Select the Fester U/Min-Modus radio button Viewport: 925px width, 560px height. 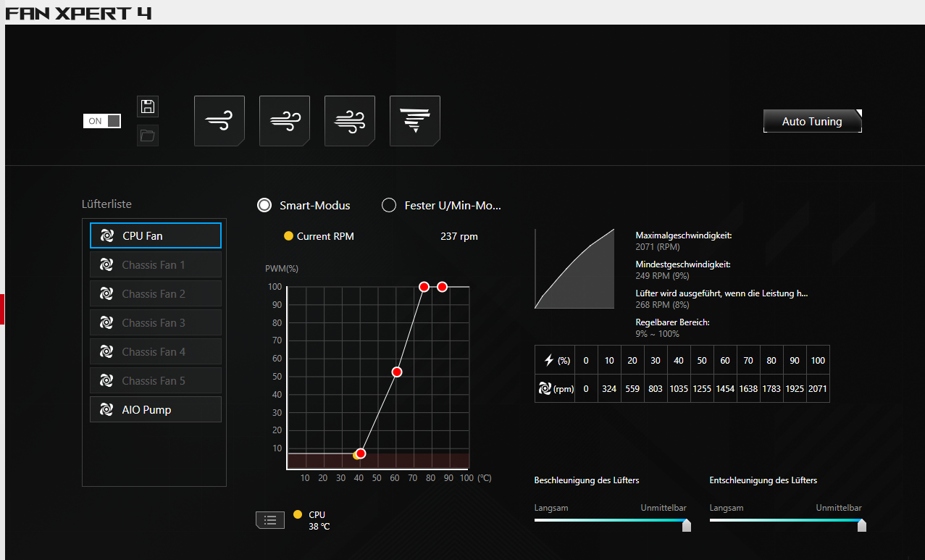[389, 205]
